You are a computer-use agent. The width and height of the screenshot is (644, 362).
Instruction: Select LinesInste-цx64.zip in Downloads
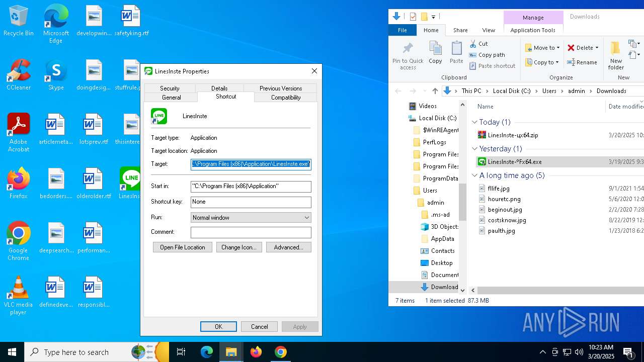click(513, 135)
